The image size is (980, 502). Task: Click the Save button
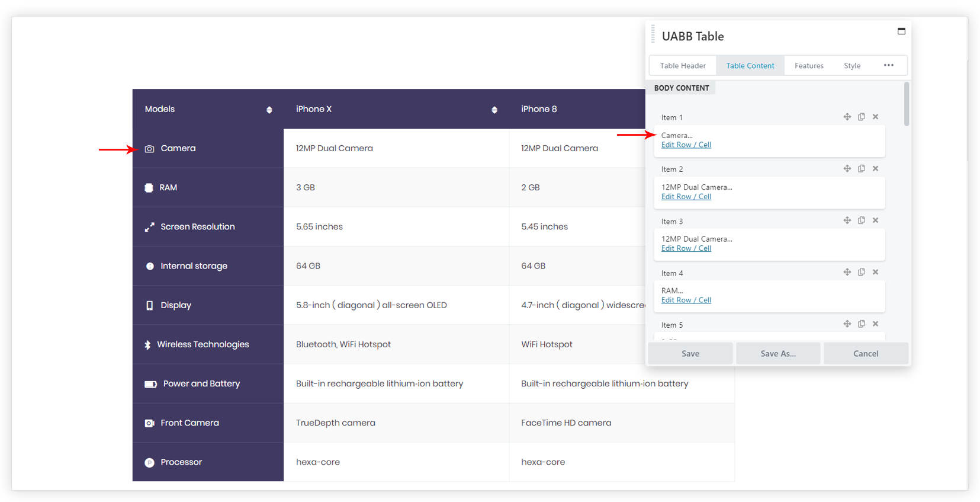[690, 353]
